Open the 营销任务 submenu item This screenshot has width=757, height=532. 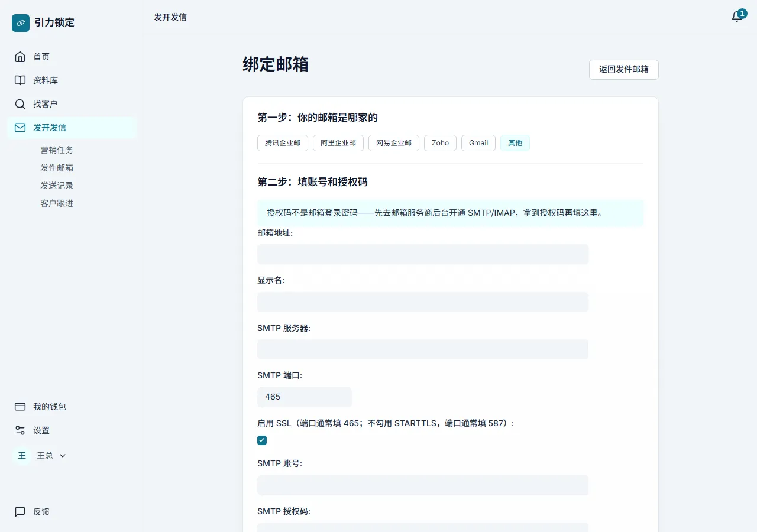pyautogui.click(x=57, y=150)
